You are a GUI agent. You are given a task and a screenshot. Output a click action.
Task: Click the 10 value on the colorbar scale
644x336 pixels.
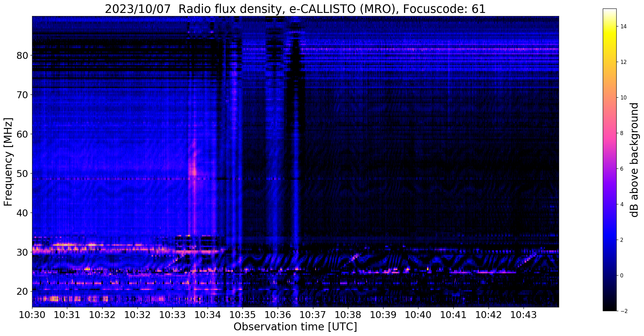pyautogui.click(x=623, y=98)
